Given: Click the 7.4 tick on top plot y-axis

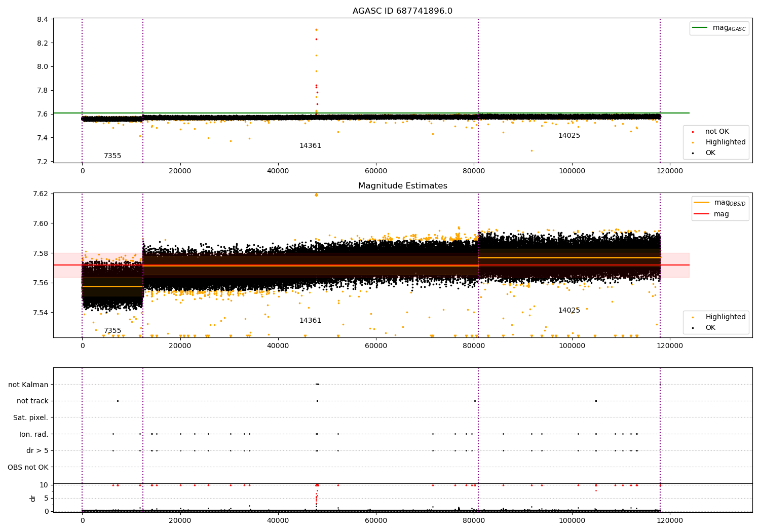Looking at the screenshot, I should (43, 138).
